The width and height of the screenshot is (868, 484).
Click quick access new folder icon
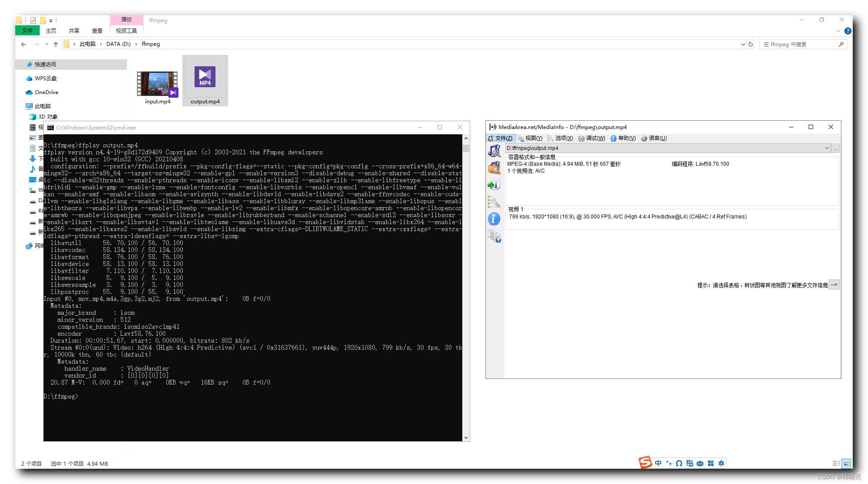click(43, 20)
